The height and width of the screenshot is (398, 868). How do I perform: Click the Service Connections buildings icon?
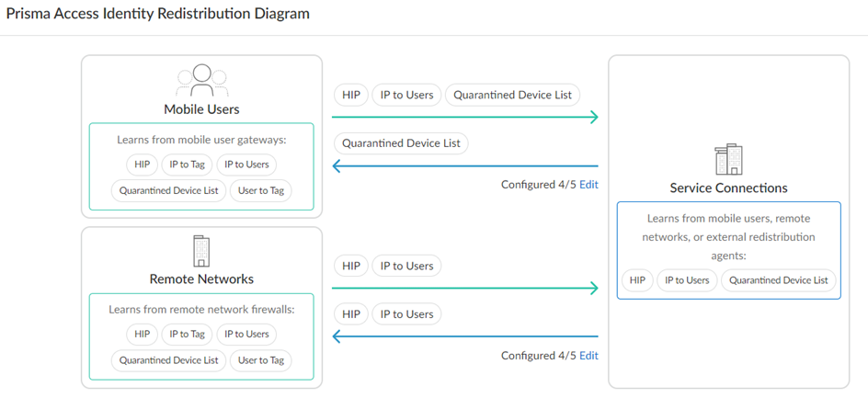tap(728, 159)
